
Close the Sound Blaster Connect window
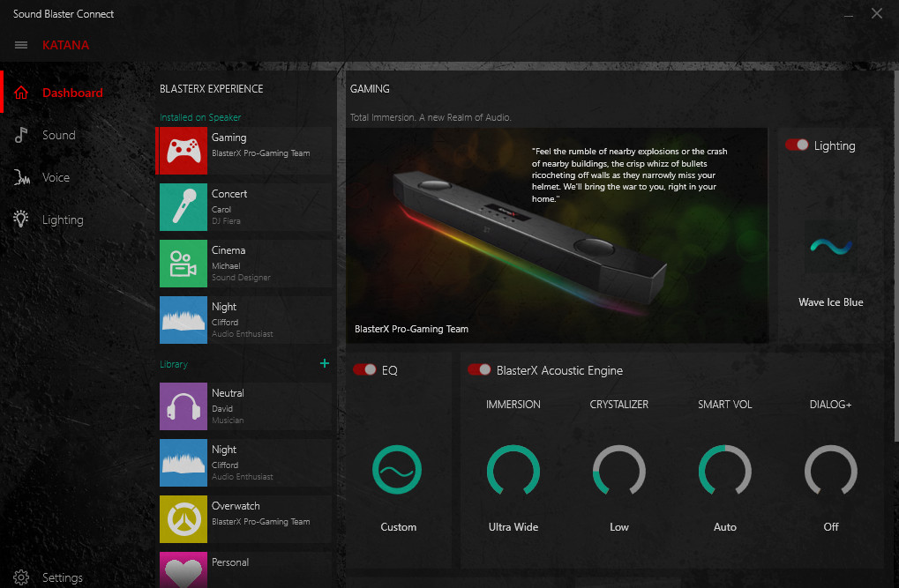877,13
